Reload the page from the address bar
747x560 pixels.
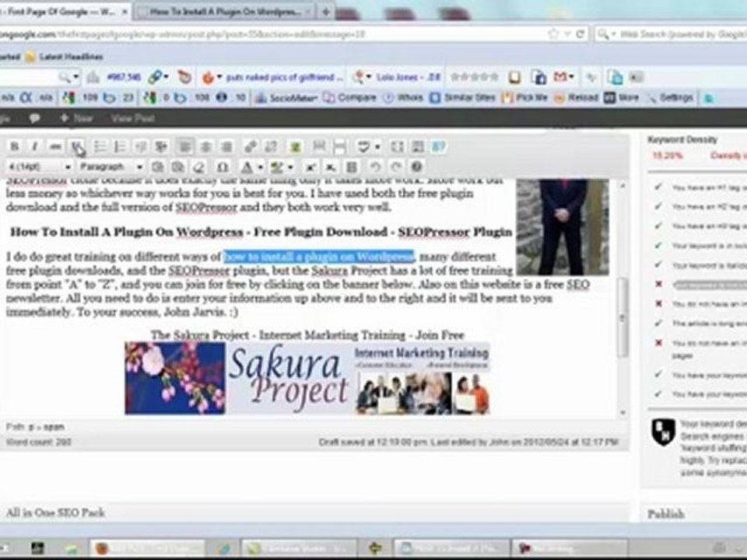(580, 33)
